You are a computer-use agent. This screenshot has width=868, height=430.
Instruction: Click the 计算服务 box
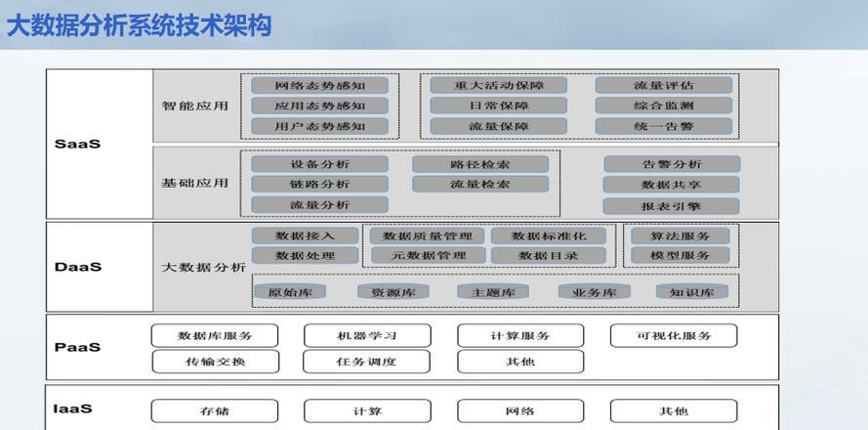[x=520, y=336]
